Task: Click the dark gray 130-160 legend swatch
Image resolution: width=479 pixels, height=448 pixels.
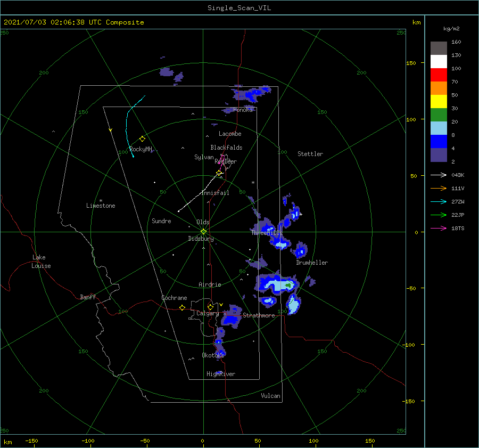Action: click(x=439, y=48)
